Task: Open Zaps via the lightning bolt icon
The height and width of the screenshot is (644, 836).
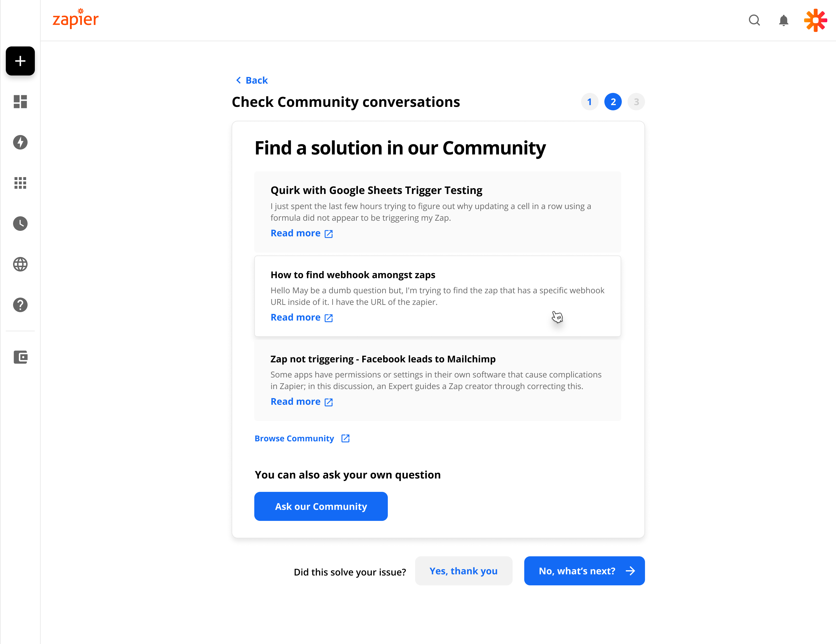Action: pos(20,142)
